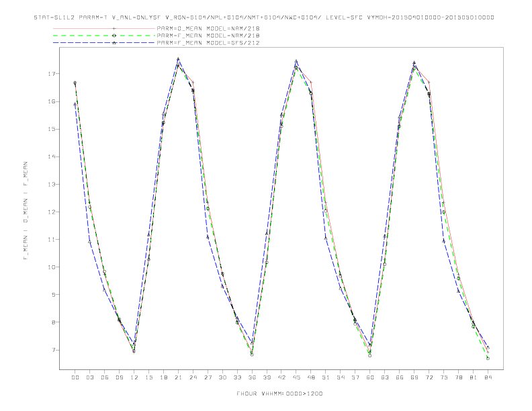Click the x-axis forecast hour label '09'

[x=120, y=377]
